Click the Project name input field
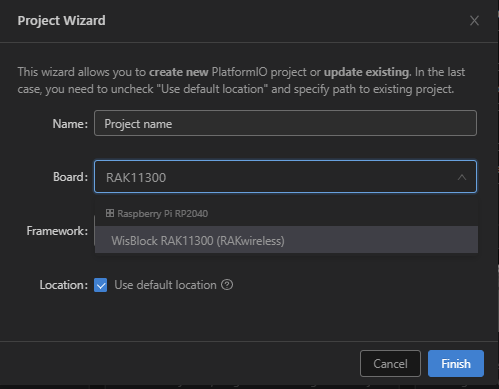This screenshot has height=389, width=499. coord(285,123)
